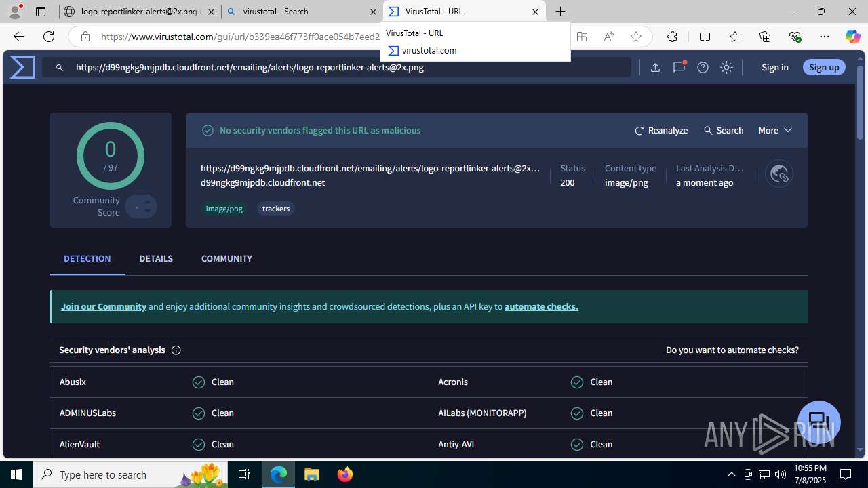Click the upload file icon
Viewport: 868px width, 488px height.
(x=655, y=67)
